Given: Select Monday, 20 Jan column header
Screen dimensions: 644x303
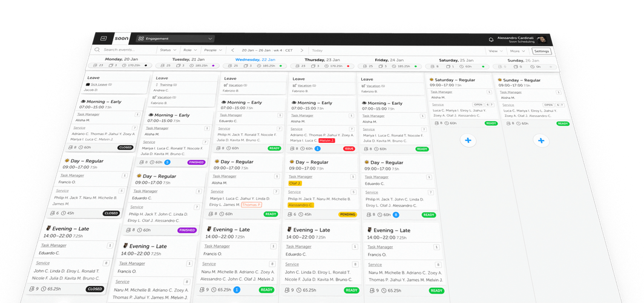Looking at the screenshot, I should [121, 59].
